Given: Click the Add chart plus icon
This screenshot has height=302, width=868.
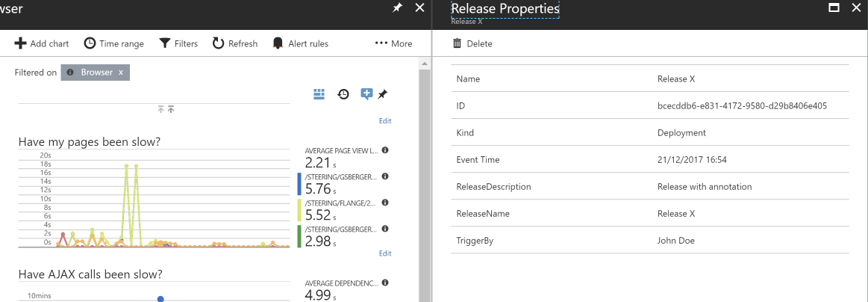Looking at the screenshot, I should pyautogui.click(x=21, y=43).
